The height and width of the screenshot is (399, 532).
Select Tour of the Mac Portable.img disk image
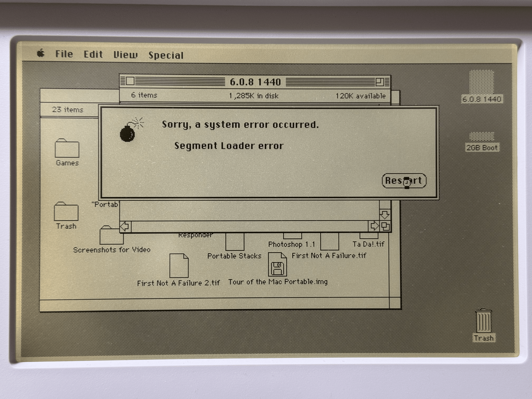277,265
